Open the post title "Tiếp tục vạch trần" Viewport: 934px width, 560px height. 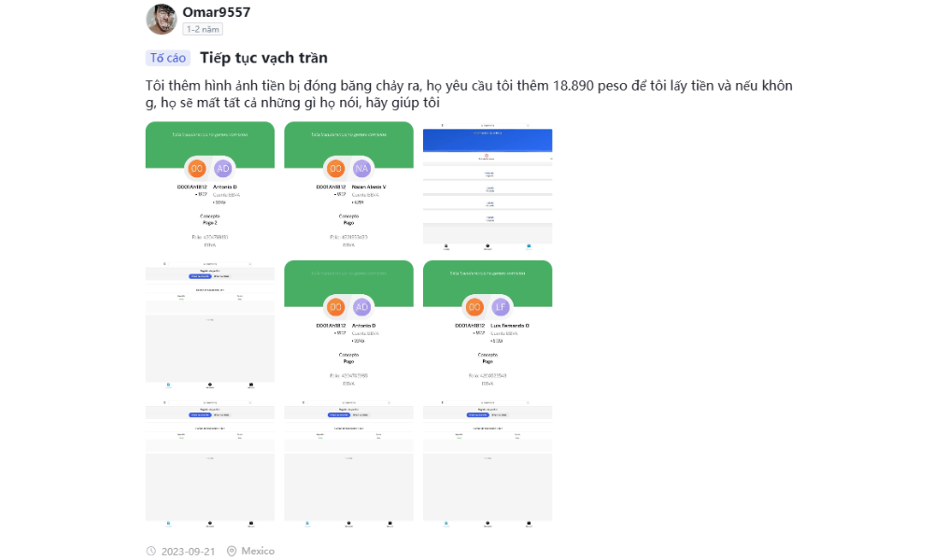click(x=263, y=58)
